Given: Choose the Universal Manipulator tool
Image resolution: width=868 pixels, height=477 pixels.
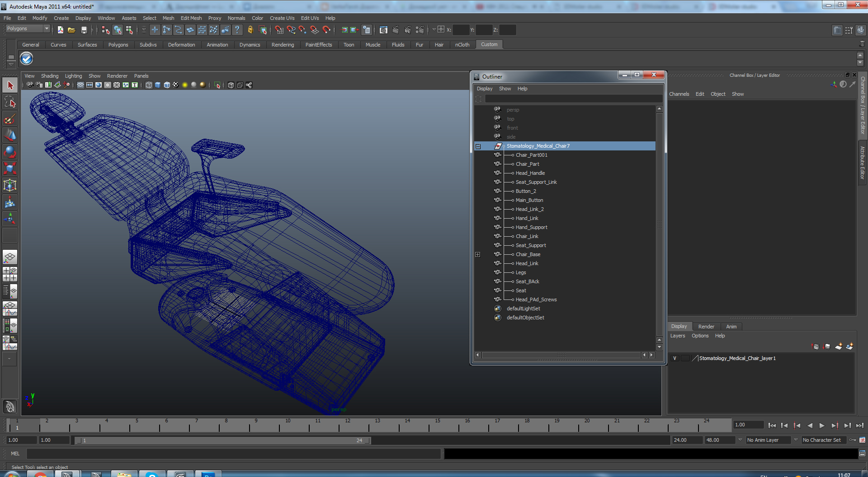Looking at the screenshot, I should 10,185.
